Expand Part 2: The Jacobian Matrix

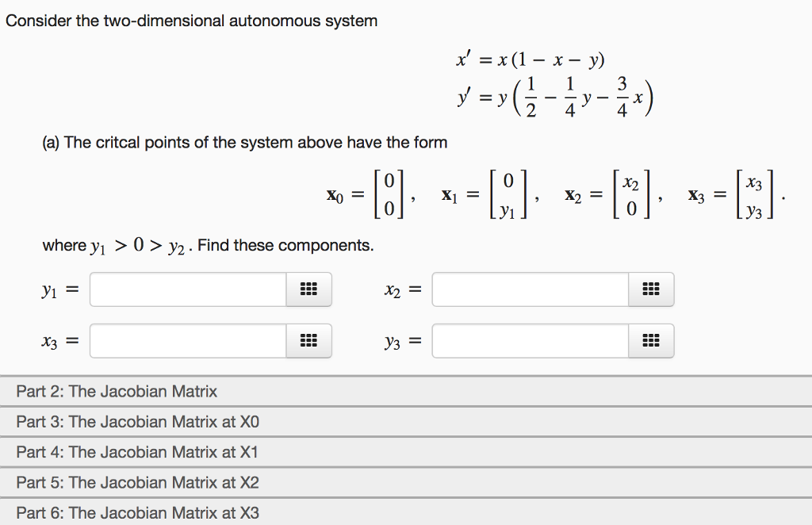click(x=406, y=391)
